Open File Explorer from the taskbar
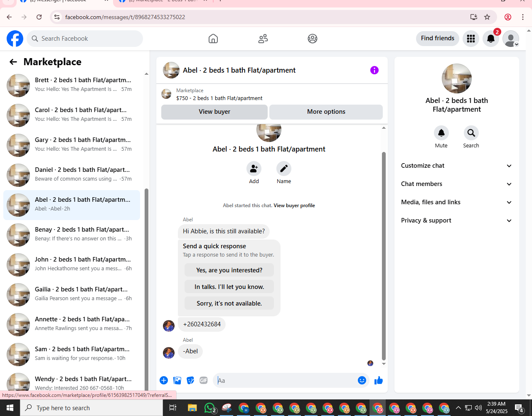Screen dimensions: 532x416 click(192, 408)
